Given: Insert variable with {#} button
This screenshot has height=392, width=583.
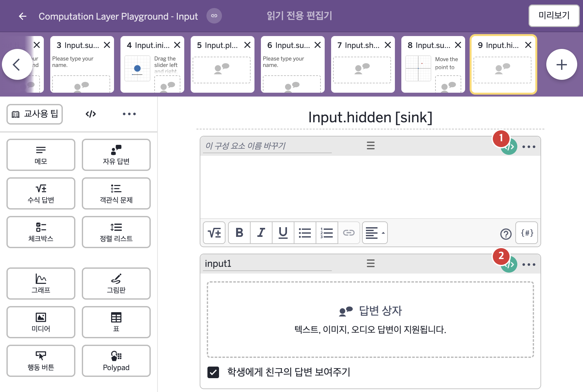Looking at the screenshot, I should tap(527, 233).
